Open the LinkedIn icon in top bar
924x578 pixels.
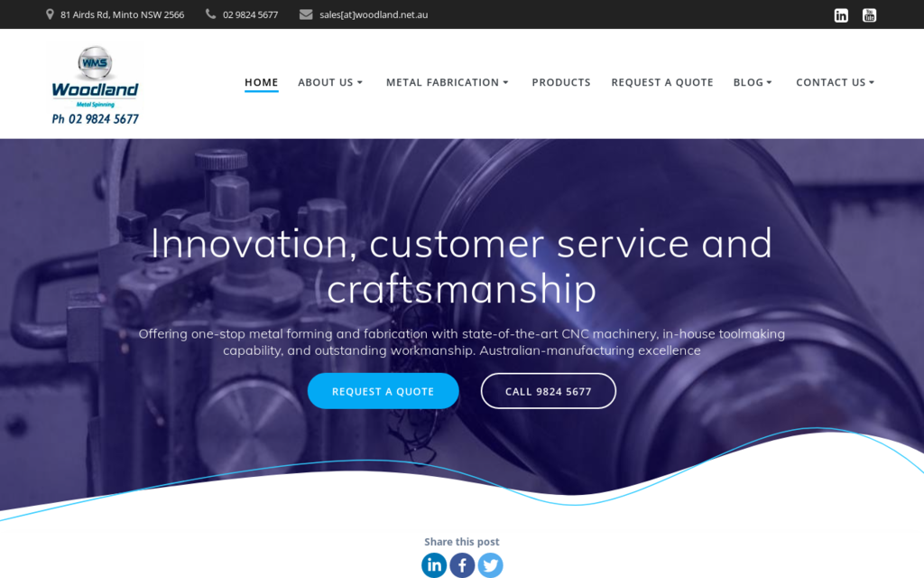pos(841,15)
